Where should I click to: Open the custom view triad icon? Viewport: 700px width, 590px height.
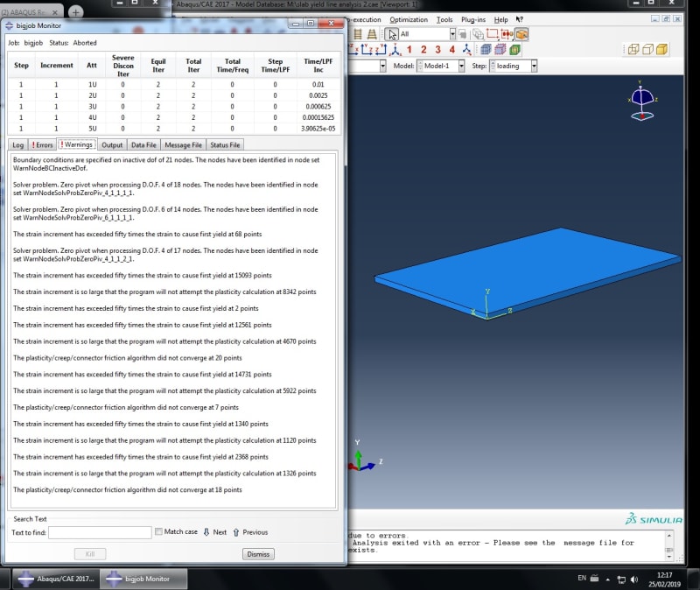466,50
